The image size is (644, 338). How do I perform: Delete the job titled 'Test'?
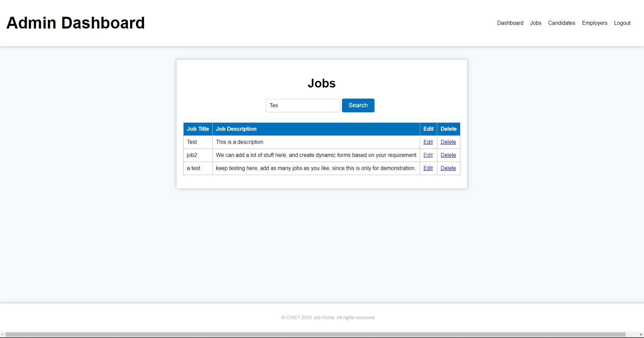click(448, 142)
